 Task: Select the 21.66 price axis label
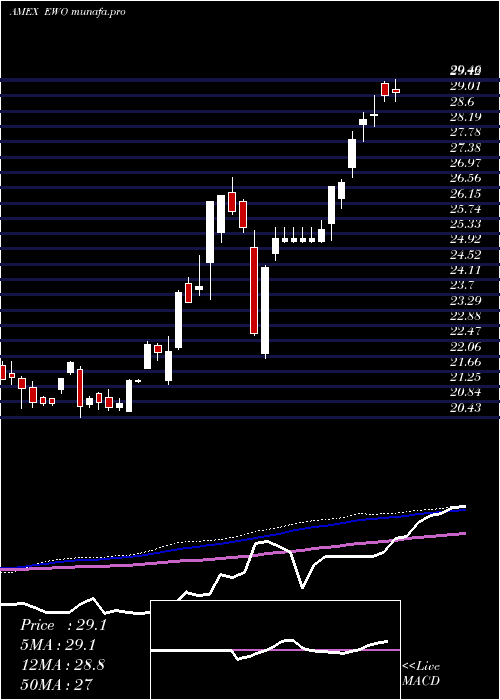click(465, 361)
